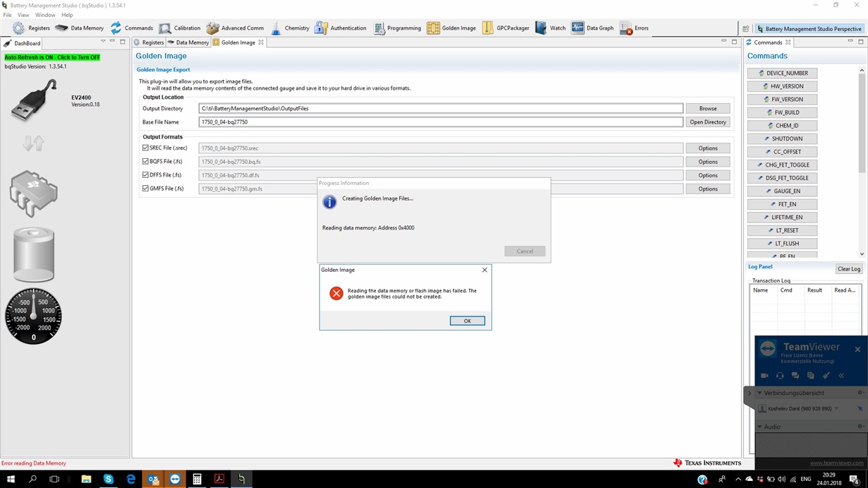Open Skype from the taskbar
This screenshot has height=488, width=868.
click(x=109, y=480)
